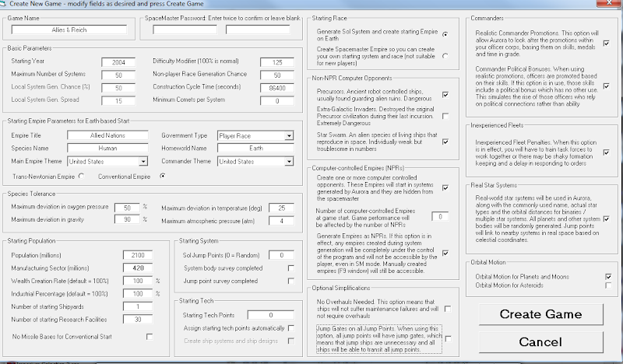Toggle Generate Empires as NPRs checkbox
This screenshot has width=623, height=364.
point(445,253)
